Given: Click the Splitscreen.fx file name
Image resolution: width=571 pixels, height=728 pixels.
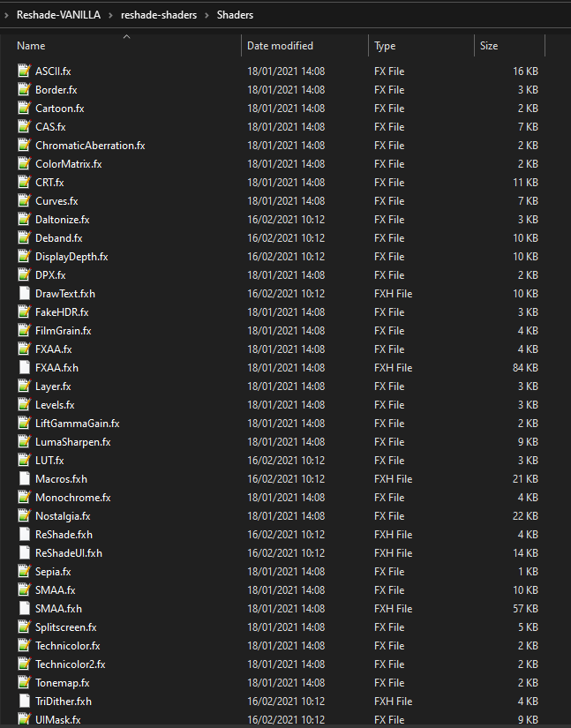Looking at the screenshot, I should pyautogui.click(x=66, y=627).
